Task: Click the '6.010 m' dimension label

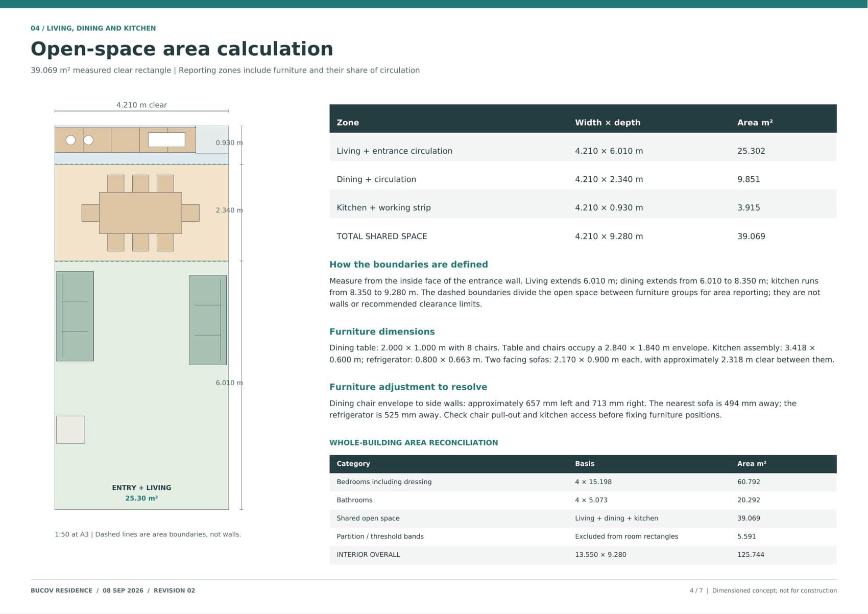Action: tap(229, 383)
